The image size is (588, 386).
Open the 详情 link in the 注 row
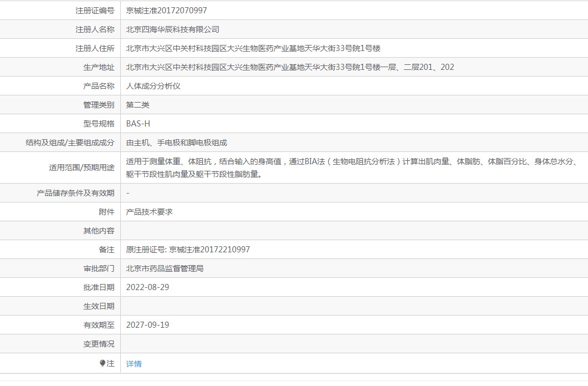point(134,363)
